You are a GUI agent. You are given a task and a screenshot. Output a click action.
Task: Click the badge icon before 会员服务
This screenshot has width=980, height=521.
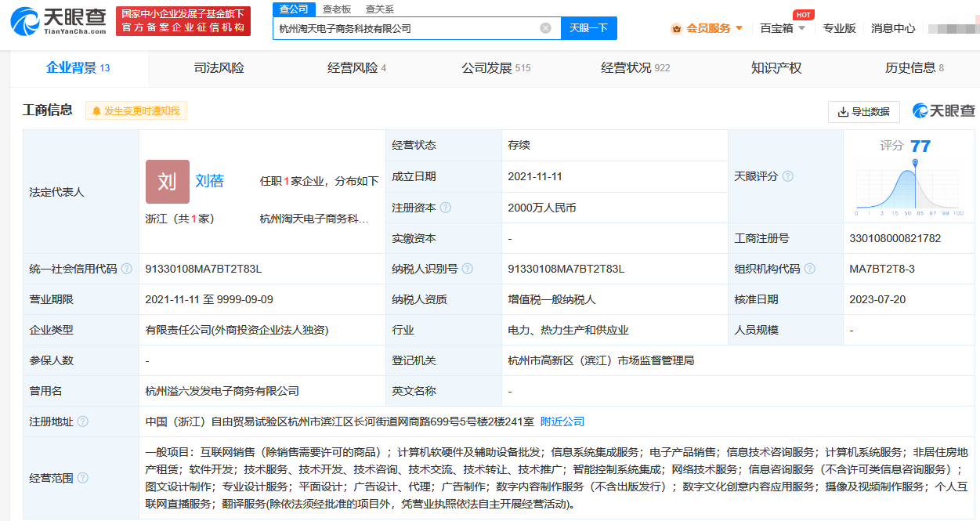click(676, 28)
